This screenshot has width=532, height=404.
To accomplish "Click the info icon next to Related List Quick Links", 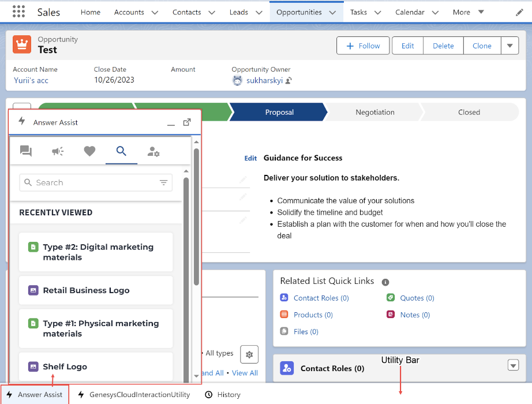I will click(x=385, y=282).
